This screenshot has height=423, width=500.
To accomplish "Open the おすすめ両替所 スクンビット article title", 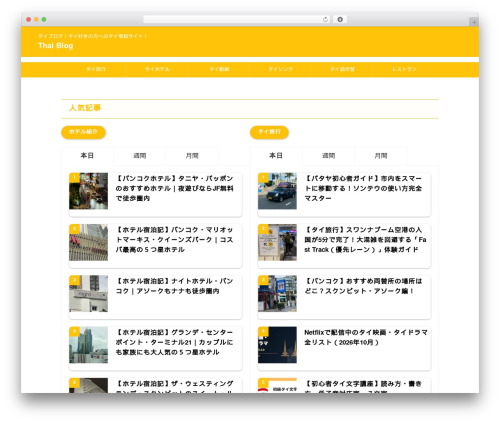I will tap(363, 286).
